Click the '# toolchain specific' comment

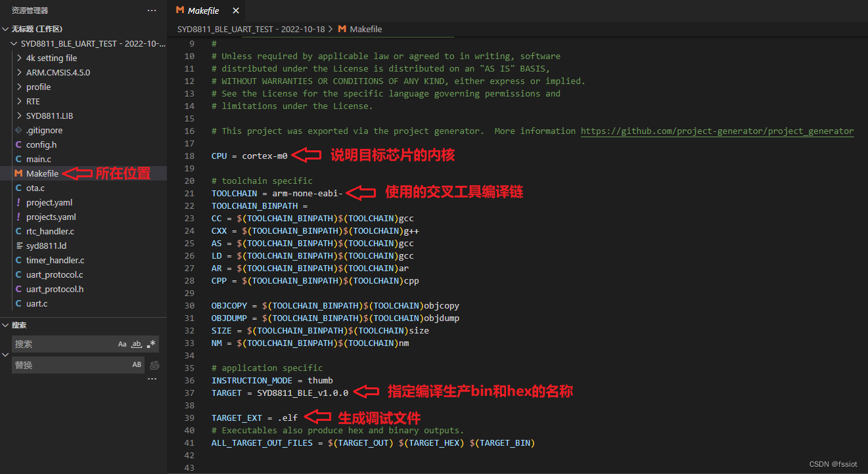[x=262, y=181]
